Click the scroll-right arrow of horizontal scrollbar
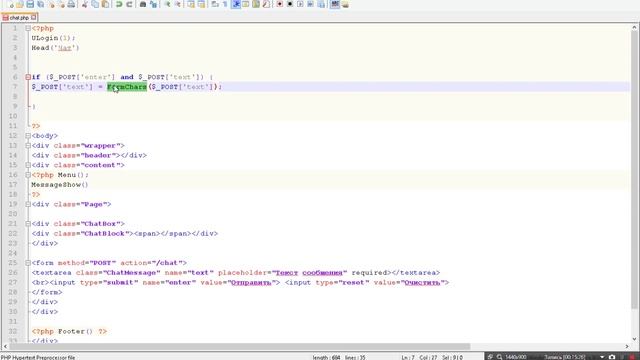 pyautogui.click(x=627, y=347)
